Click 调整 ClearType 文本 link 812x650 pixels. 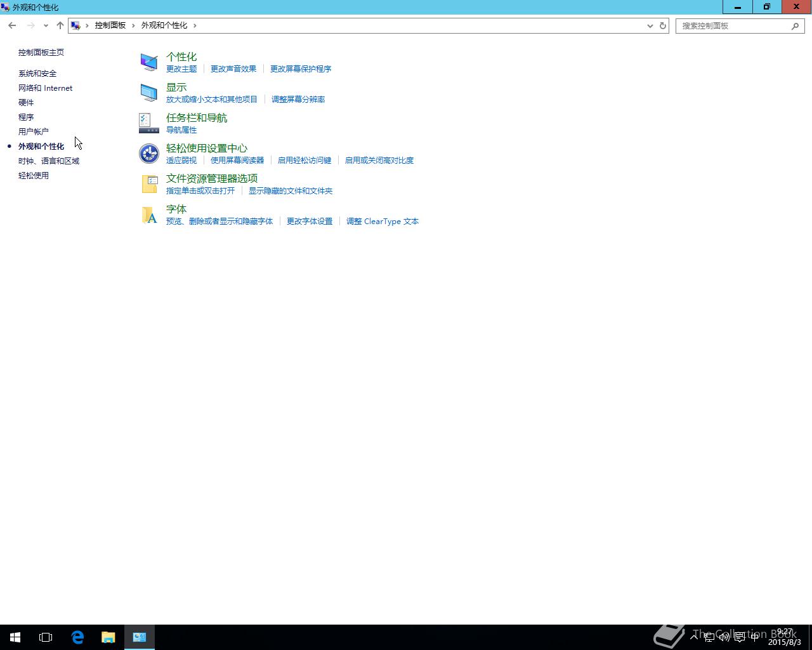[383, 222]
